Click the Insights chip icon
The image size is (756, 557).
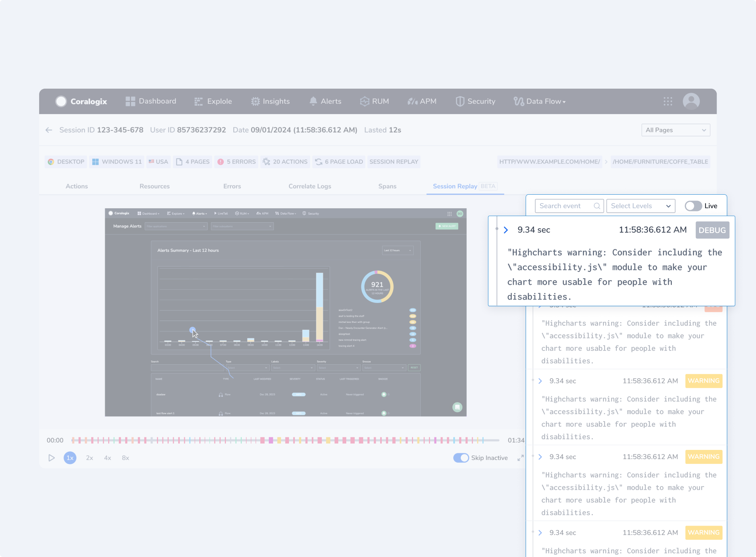(x=255, y=101)
